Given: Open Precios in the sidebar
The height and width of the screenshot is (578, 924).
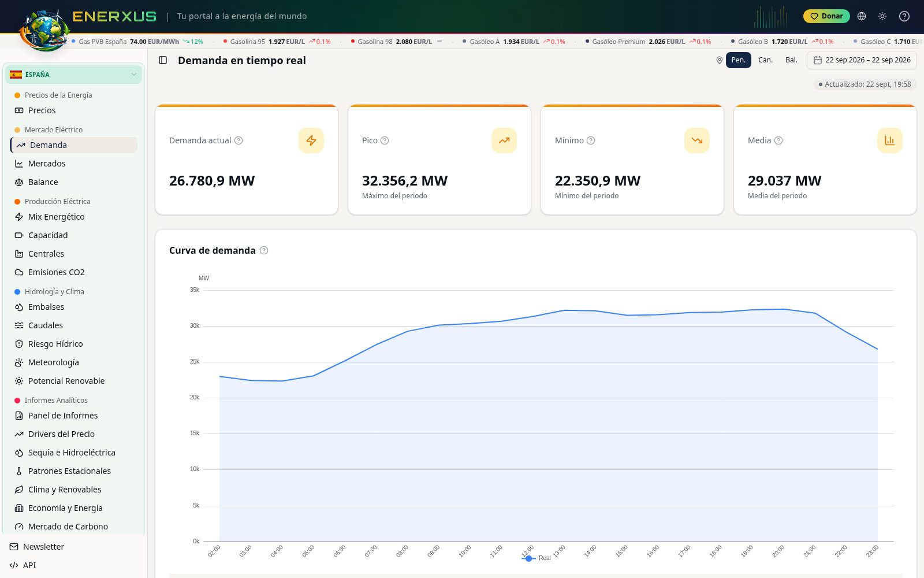Looking at the screenshot, I should [73, 110].
